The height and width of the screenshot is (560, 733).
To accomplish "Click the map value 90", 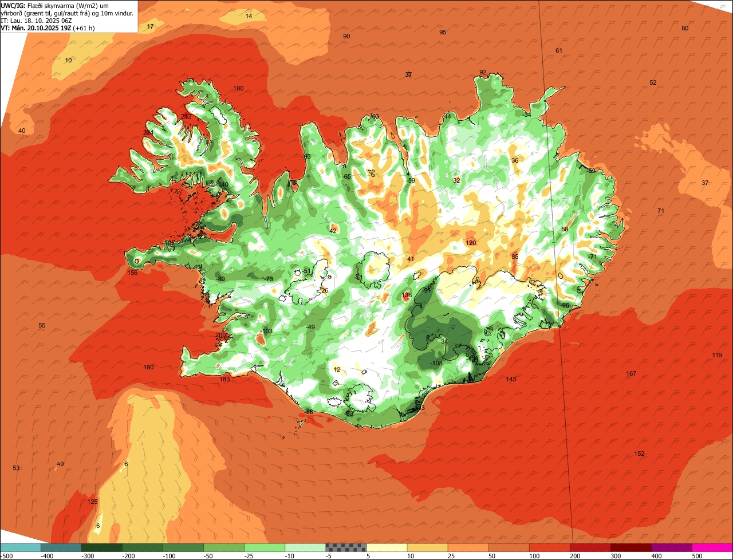I will pyautogui.click(x=346, y=36).
